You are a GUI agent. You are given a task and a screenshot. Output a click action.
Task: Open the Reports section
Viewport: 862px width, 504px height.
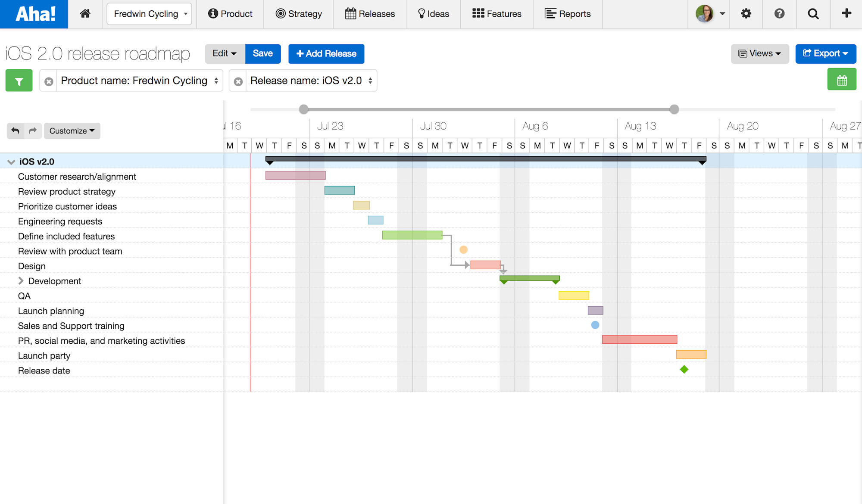568,14
